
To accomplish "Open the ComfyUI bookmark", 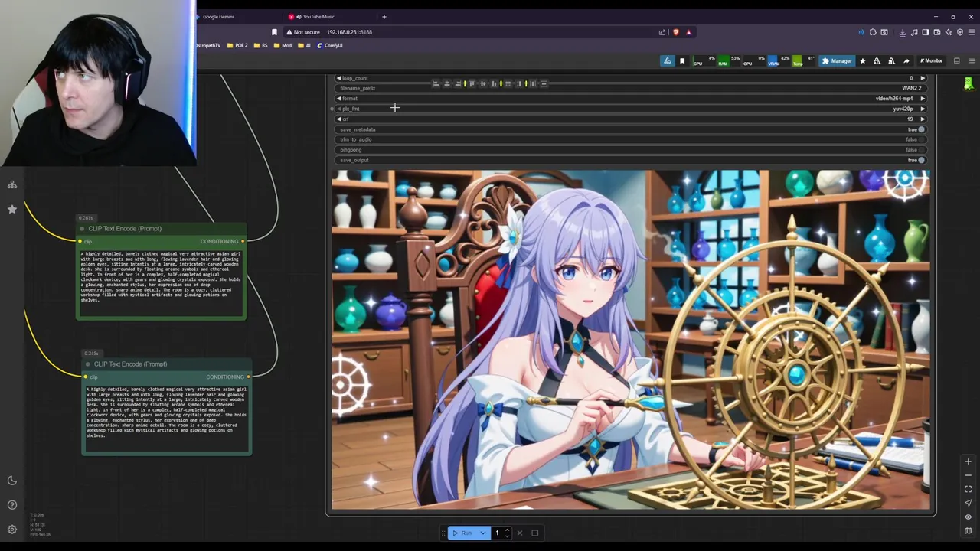I will click(x=329, y=46).
